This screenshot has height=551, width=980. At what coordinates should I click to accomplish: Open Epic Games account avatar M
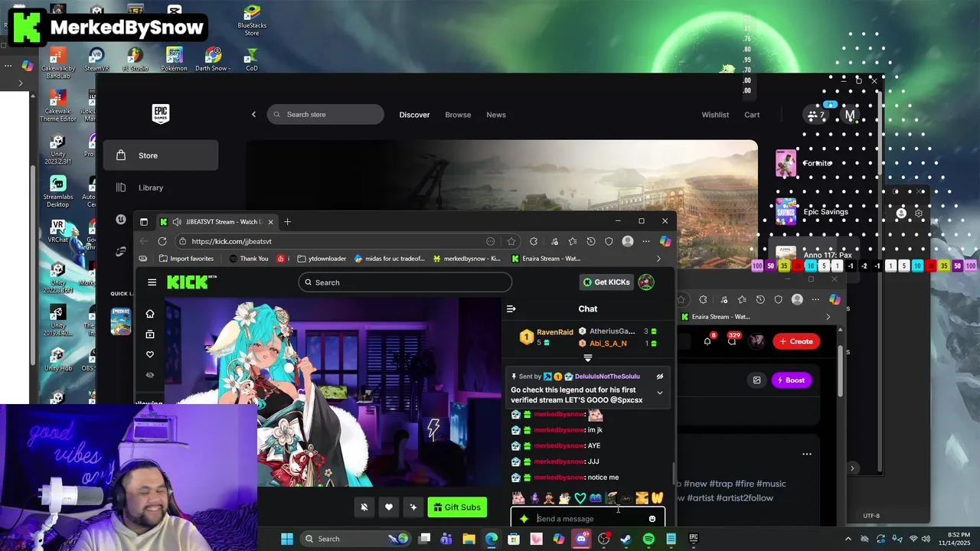850,116
